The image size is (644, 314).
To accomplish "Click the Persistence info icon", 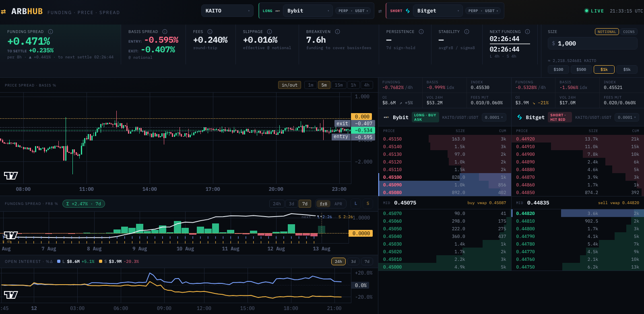I will 421,31.
